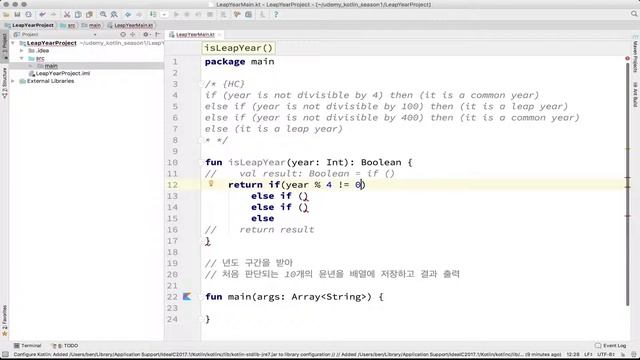The width and height of the screenshot is (640, 360).
Task: Click on 'fun main(args: Array<String>)' code line
Action: (x=294, y=297)
